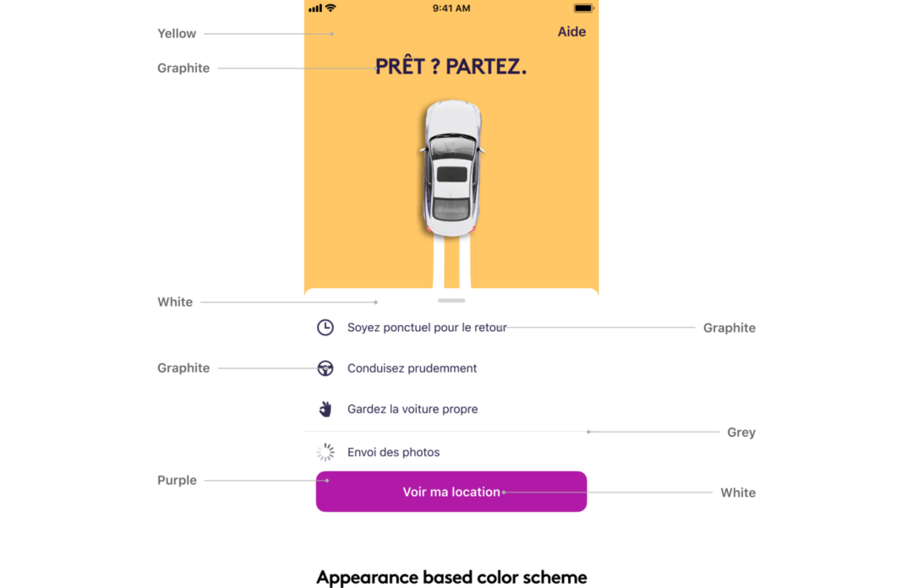Click the cellular signal bars icon
913x588 pixels.
[x=315, y=8]
